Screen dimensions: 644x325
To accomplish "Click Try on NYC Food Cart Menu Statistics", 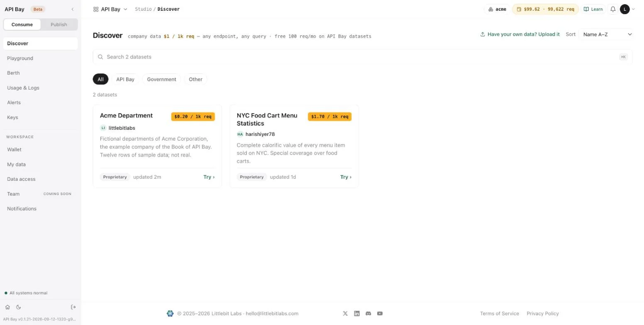I will coord(346,177).
